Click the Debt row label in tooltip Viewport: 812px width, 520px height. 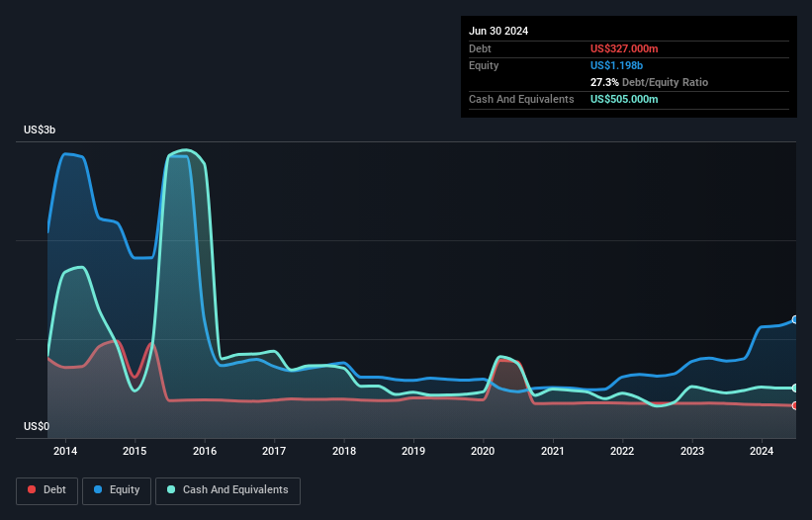[x=480, y=48]
